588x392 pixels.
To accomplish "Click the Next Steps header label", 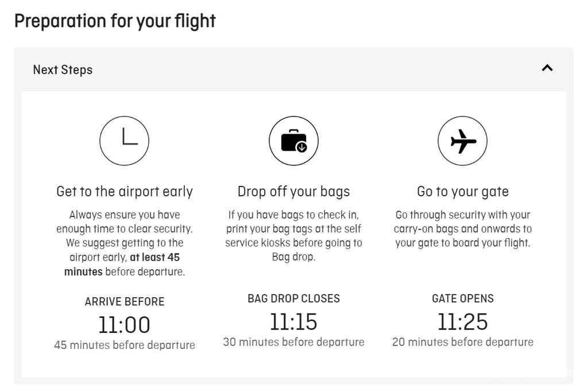I will [x=63, y=69].
